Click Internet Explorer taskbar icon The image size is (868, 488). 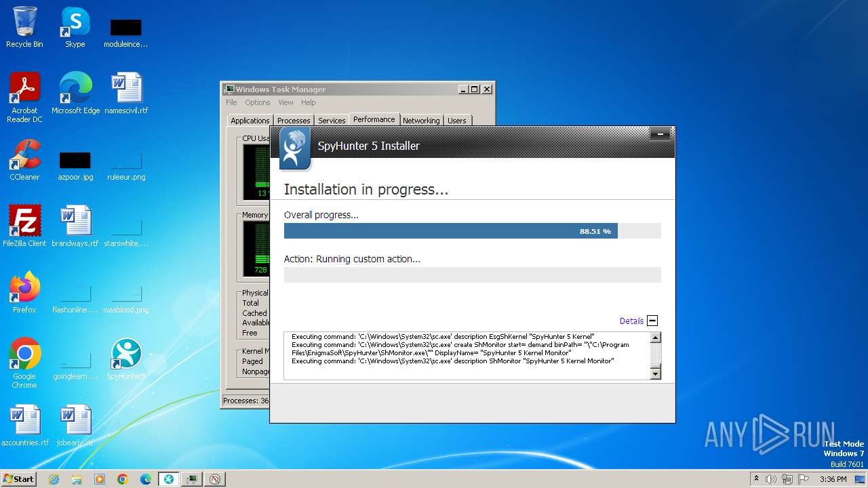54,479
